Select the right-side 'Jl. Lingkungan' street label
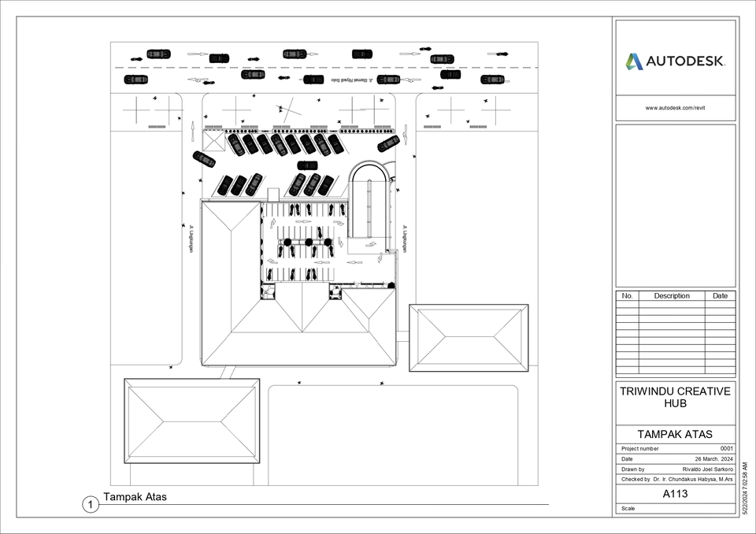The height and width of the screenshot is (534, 756). coord(405,239)
